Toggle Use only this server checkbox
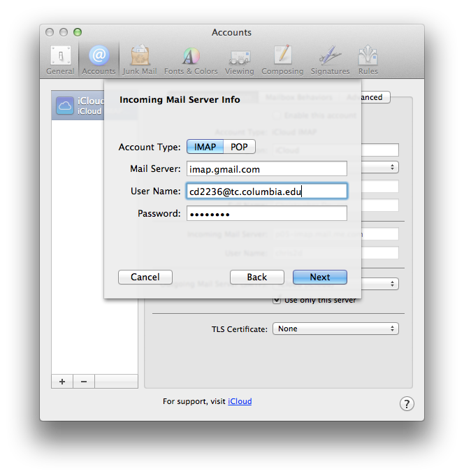The image size is (464, 476). (x=277, y=301)
